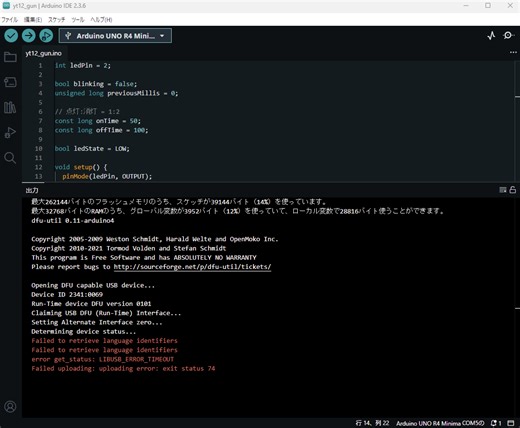
Task: Click the line 'bool blinking = false;'
Action: pyautogui.click(x=96, y=84)
